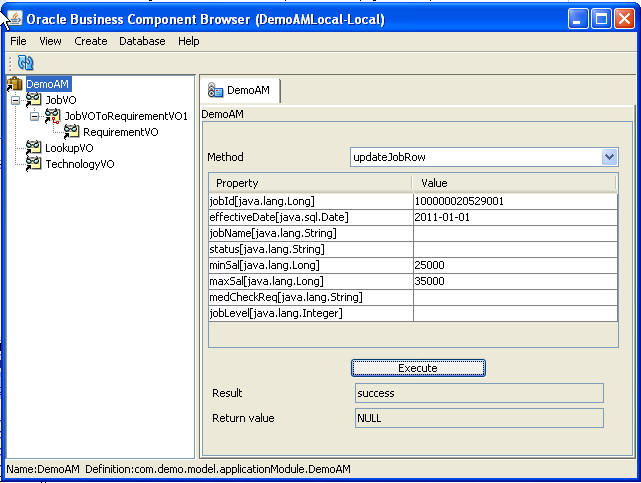Minimize the Business Component Browser window
The image size is (641, 483).
578,19
